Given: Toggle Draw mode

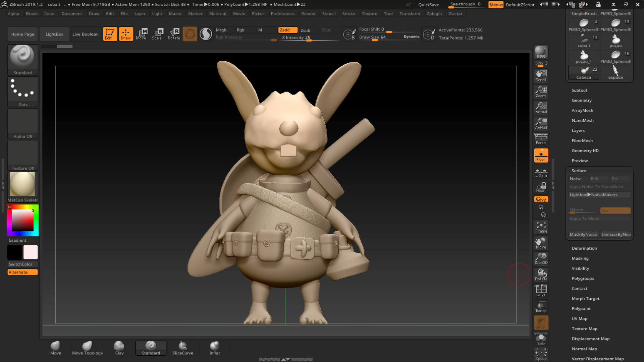Looking at the screenshot, I should (126, 34).
